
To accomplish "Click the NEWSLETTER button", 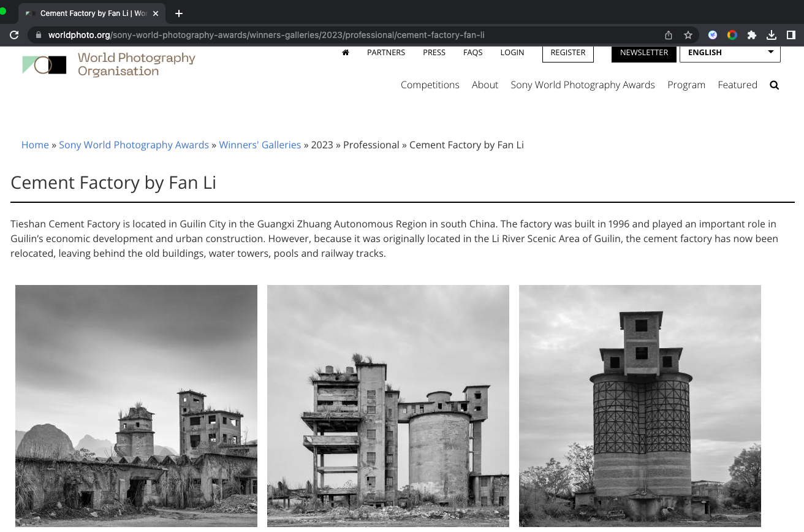I will pos(643,53).
